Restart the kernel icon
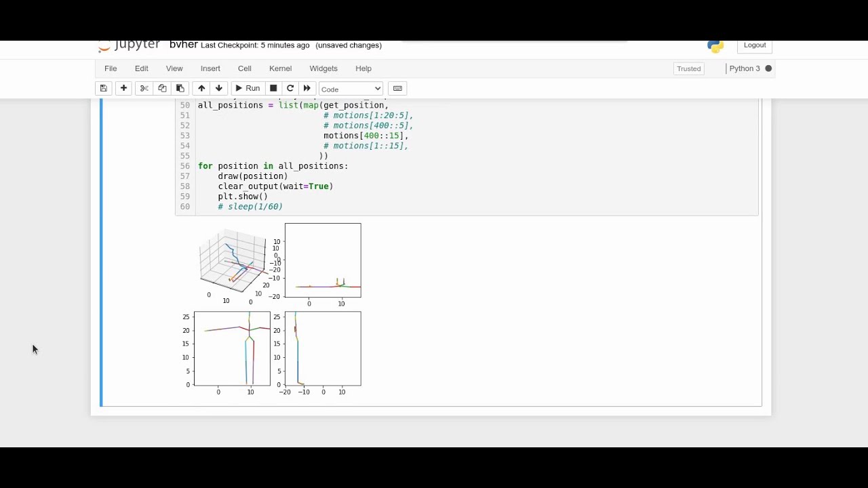The image size is (868, 488). [290, 89]
